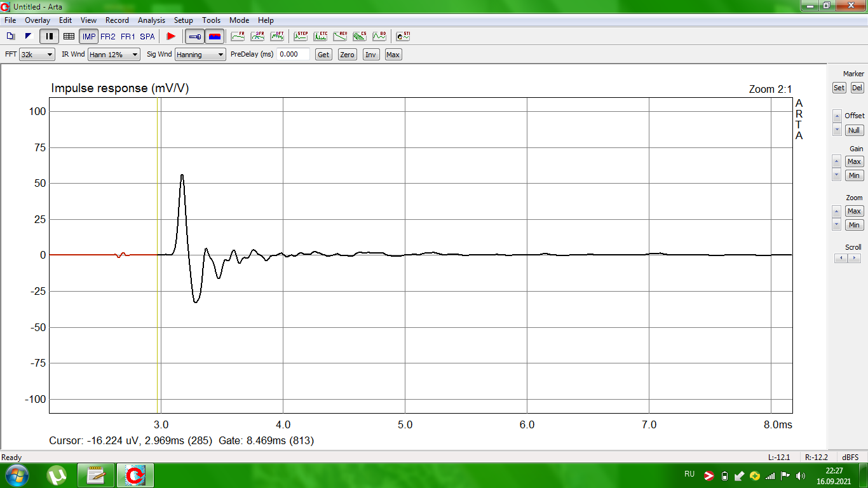Click the Zoom up arrow
Screen dimensions: 868x488
tap(837, 211)
